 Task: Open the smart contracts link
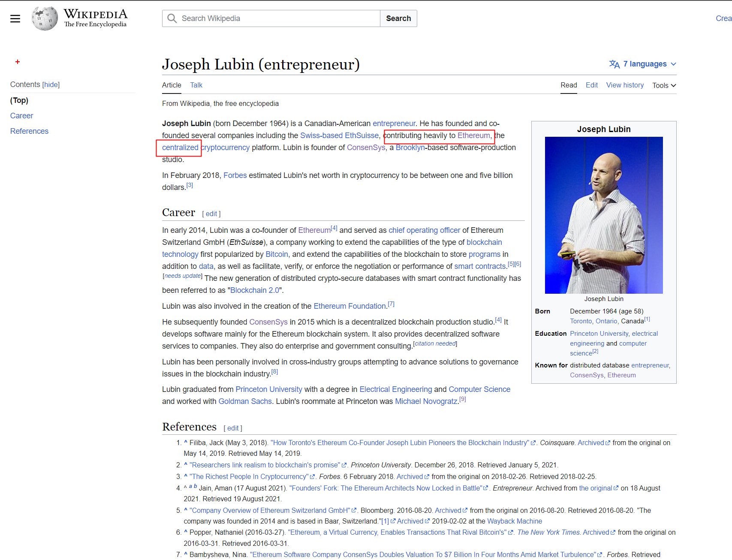[480, 266]
